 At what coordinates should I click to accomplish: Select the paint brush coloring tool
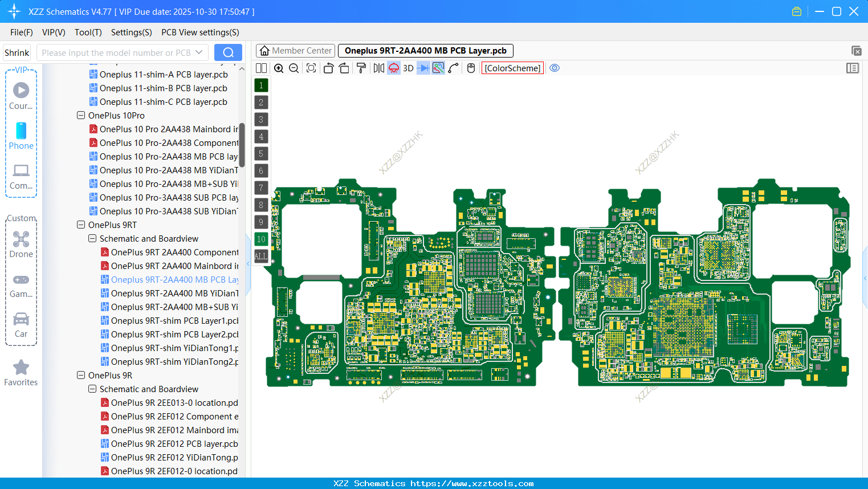click(x=361, y=68)
